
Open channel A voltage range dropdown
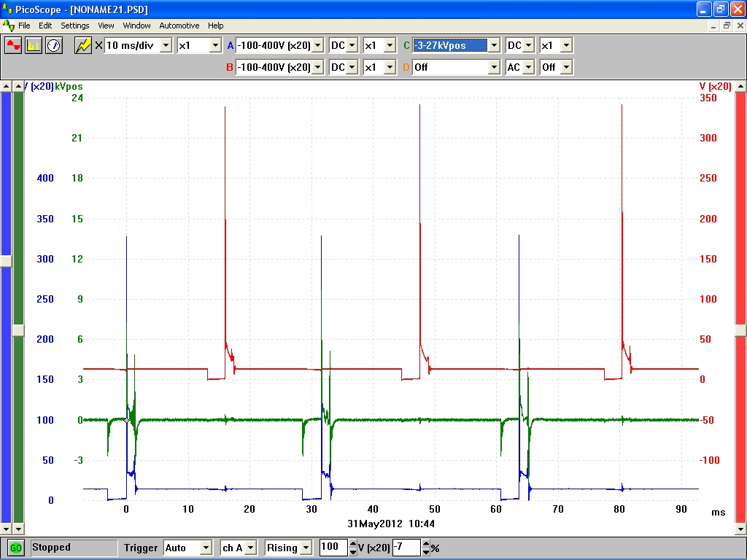coord(317,45)
